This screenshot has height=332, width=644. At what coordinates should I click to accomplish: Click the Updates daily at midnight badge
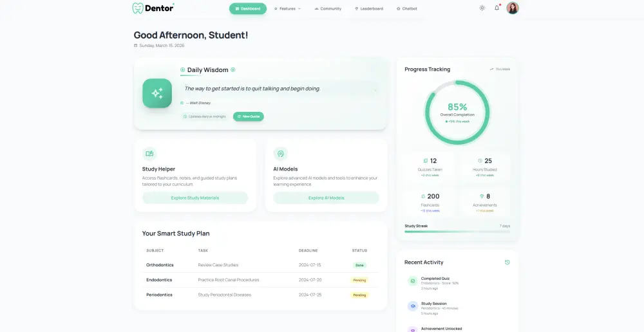click(x=205, y=116)
